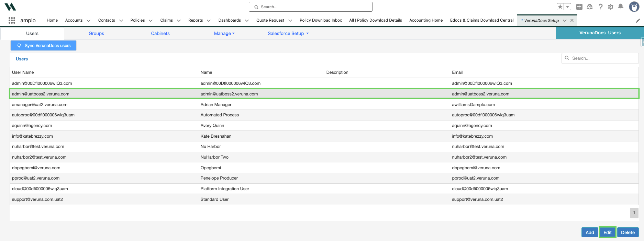Expand the Policies nav chevron
This screenshot has height=241, width=644.
click(151, 21)
